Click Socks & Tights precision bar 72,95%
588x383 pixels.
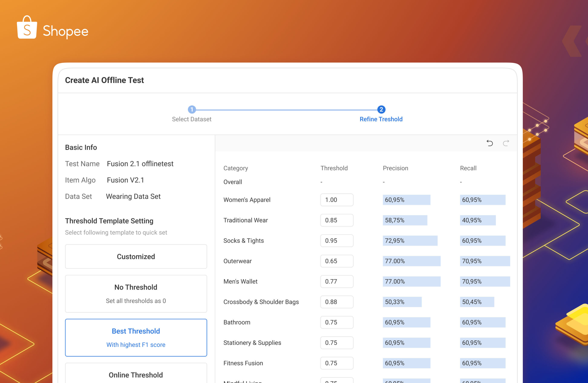tap(410, 241)
